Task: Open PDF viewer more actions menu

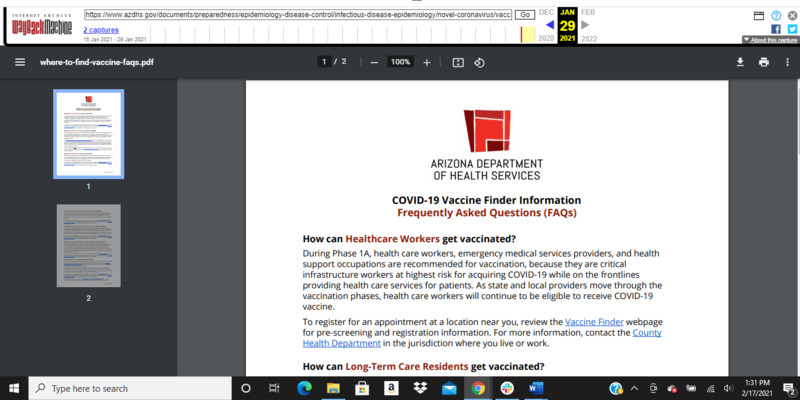Action: 786,62
